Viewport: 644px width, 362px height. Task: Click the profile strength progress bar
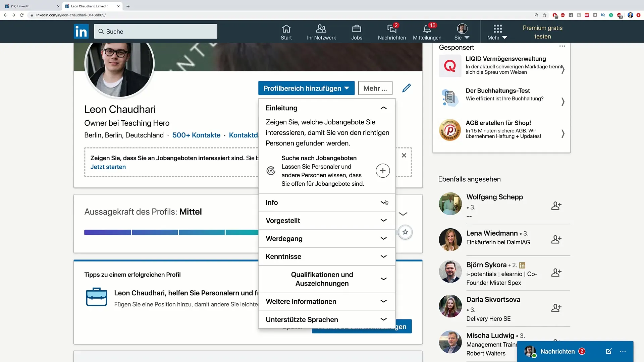171,232
